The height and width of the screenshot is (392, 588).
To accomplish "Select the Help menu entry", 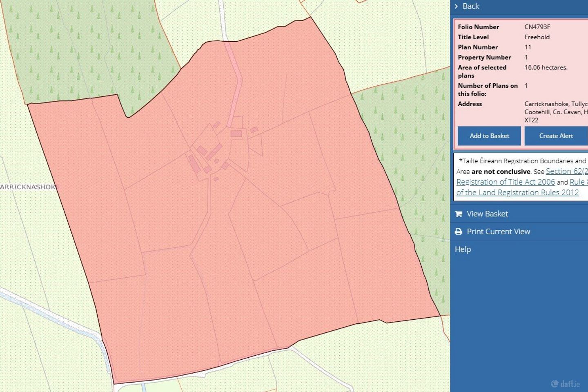I will [463, 249].
